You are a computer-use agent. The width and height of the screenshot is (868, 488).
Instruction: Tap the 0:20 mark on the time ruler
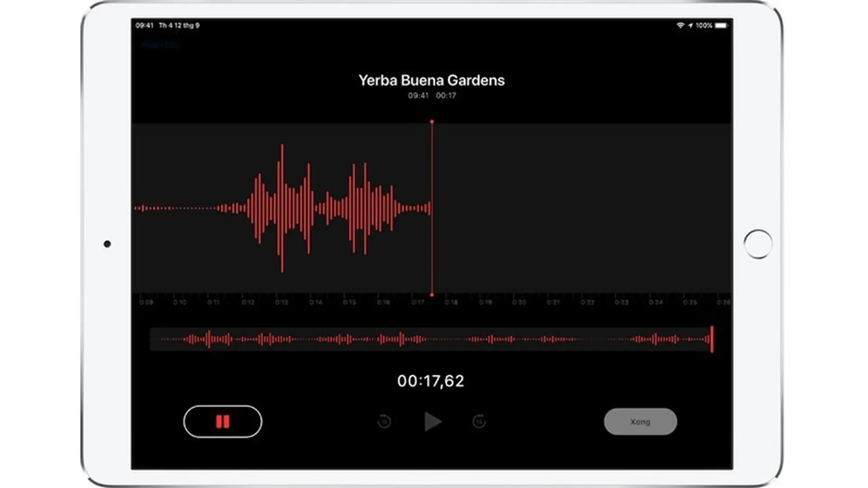519,302
